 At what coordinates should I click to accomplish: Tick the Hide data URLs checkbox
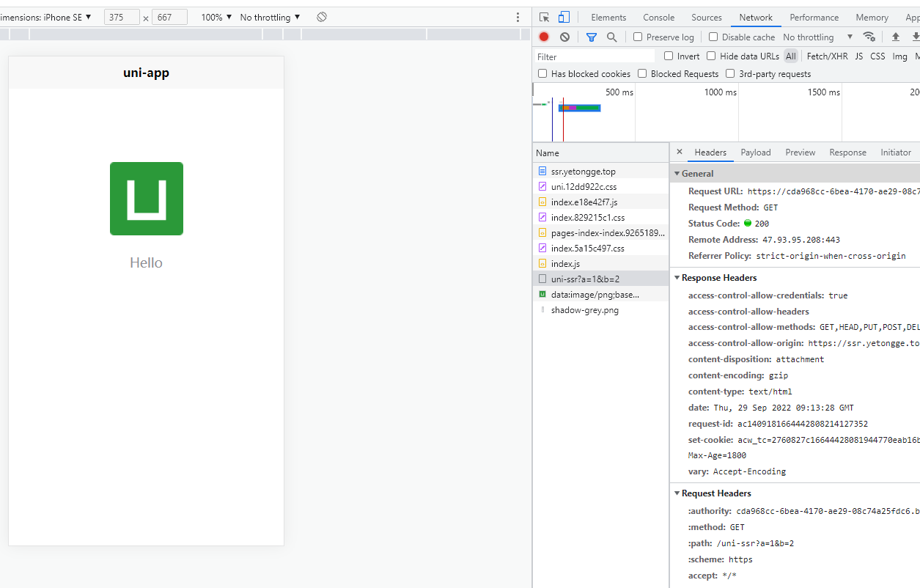click(x=711, y=56)
